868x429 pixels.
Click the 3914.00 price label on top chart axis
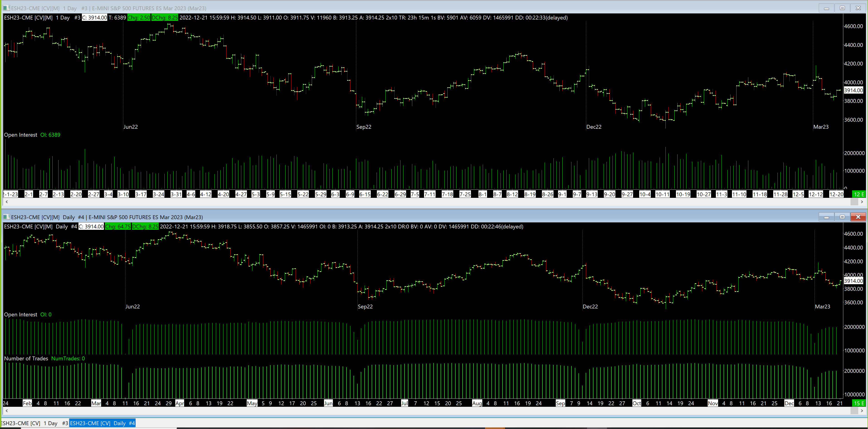point(853,90)
